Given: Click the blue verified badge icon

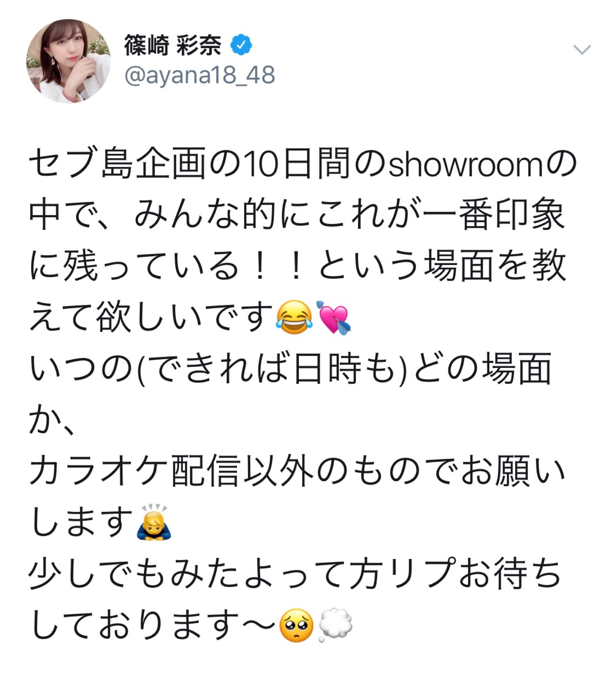Looking at the screenshot, I should click(x=241, y=45).
